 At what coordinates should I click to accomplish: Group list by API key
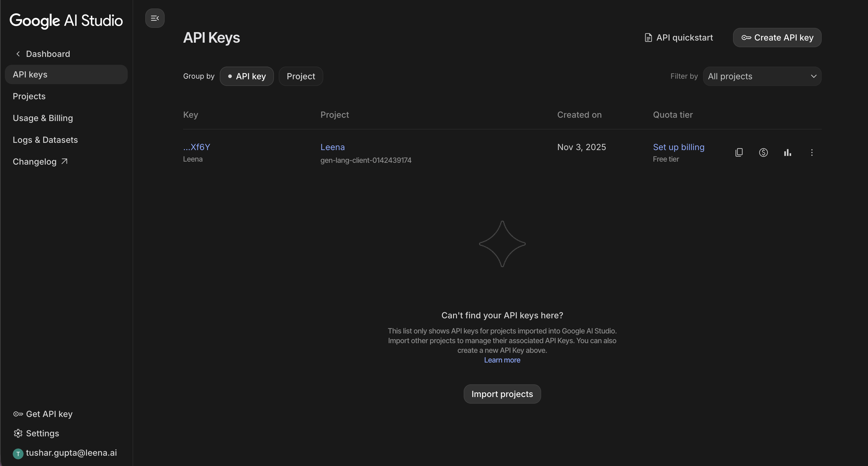click(x=247, y=76)
